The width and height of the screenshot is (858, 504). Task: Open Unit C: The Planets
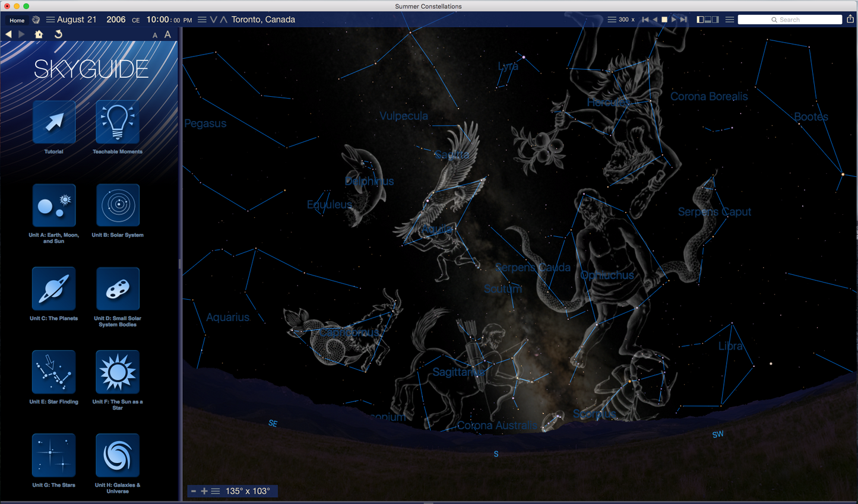(54, 289)
